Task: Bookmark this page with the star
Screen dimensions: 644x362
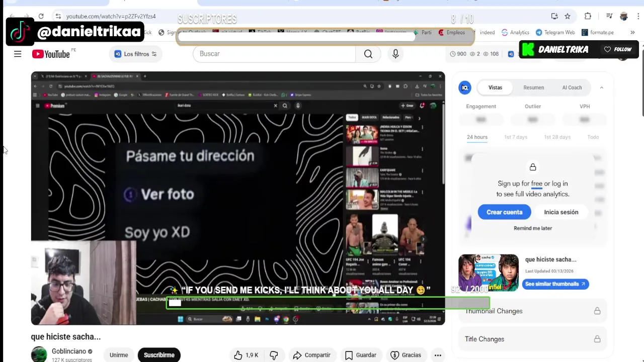Action: pos(568,16)
